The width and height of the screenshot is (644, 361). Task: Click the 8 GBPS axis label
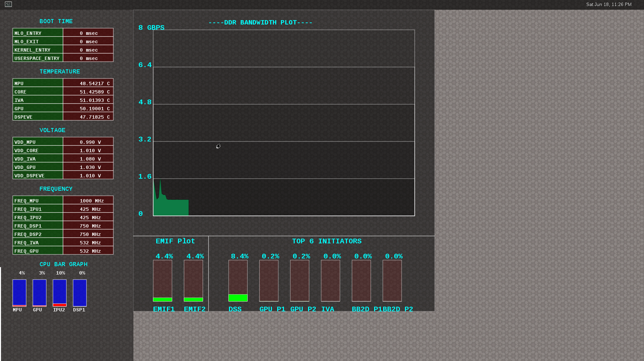[x=151, y=27]
